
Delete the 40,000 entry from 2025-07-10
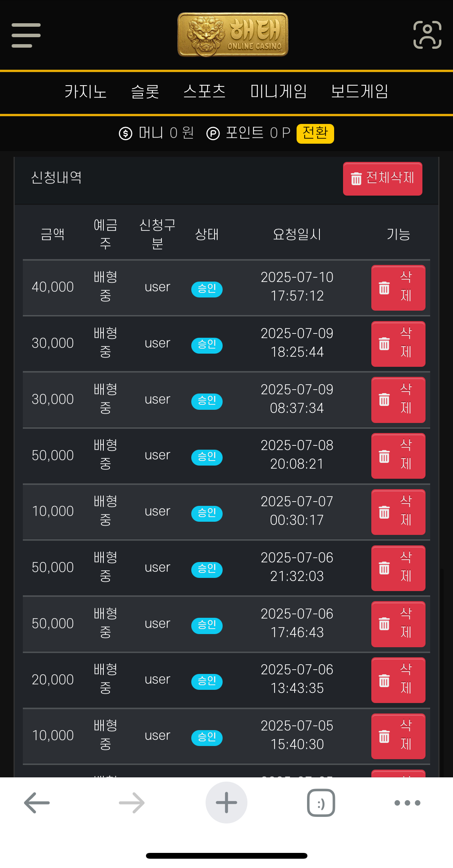click(x=398, y=288)
